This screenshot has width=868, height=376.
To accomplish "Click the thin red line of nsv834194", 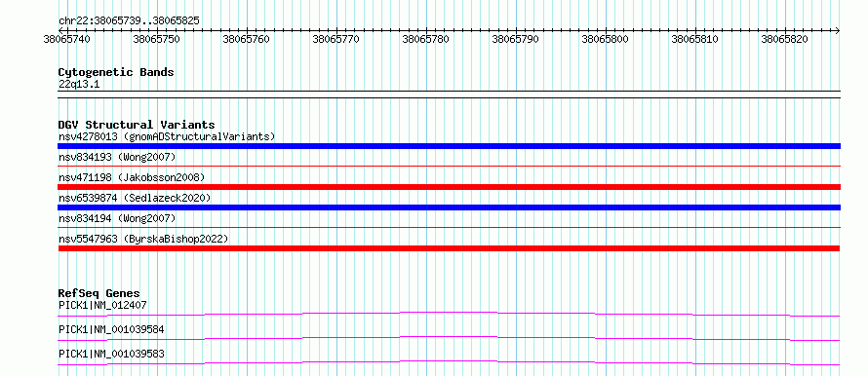I will point(449,227).
